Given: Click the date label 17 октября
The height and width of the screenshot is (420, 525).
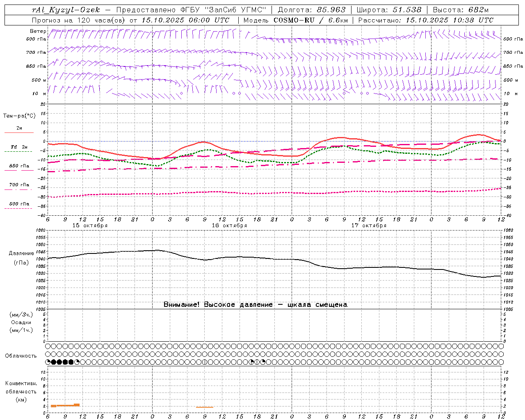Looking at the screenshot, I should [369, 226].
